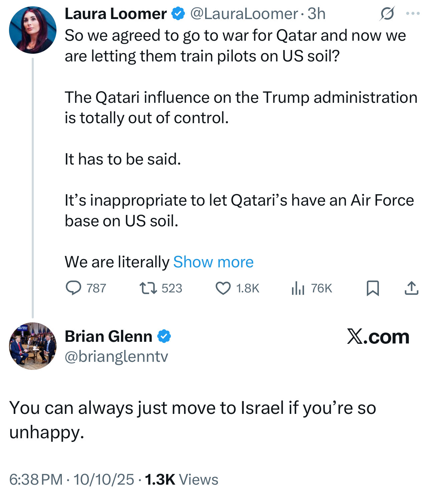Click the 6:38 PM 10/10/25 timestamp

click(71, 480)
